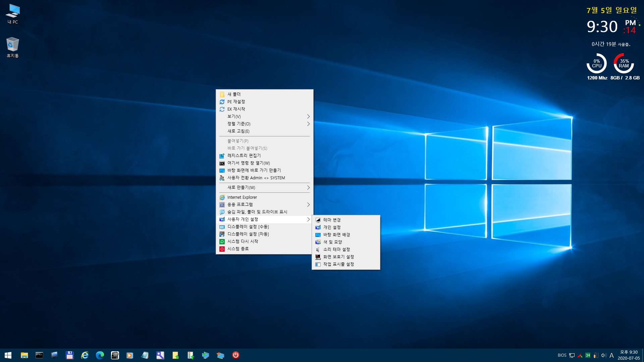This screenshot has width=644, height=362.
Task: Open 작업 표시줄 설정 submenu entry
Action: pos(346,264)
